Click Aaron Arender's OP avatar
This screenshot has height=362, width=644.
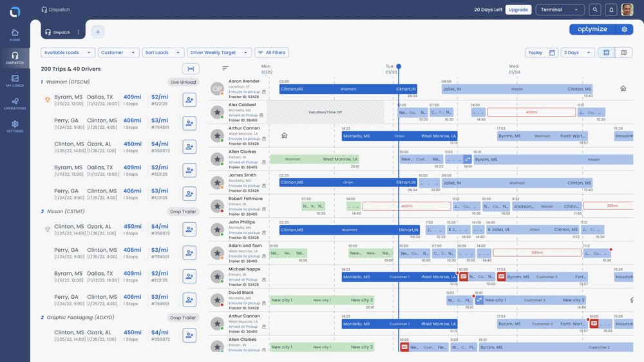(x=217, y=89)
